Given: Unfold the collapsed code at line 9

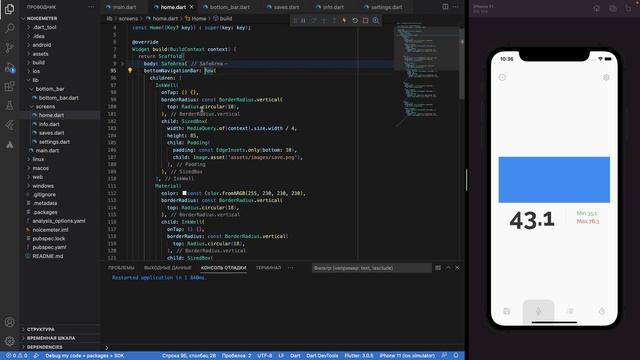Looking at the screenshot, I should (122, 64).
